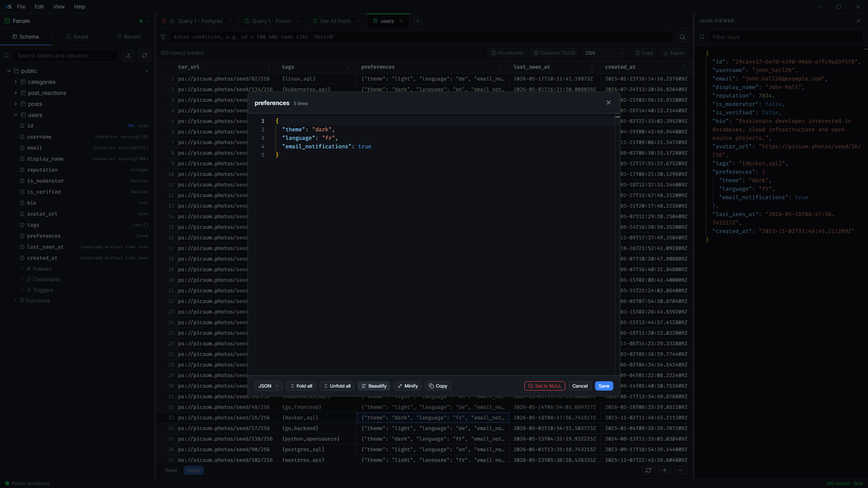This screenshot has width=868, height=488.
Task: Copy the preferences JSON content
Action: tap(438, 386)
